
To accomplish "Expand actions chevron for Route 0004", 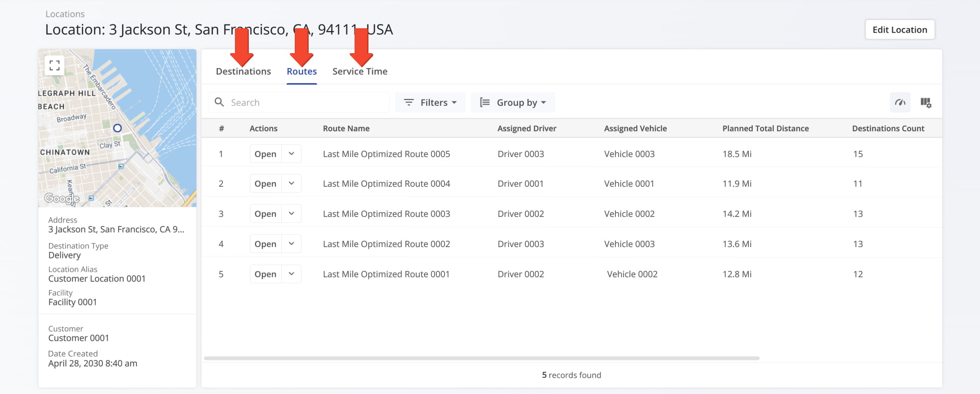I will tap(291, 184).
